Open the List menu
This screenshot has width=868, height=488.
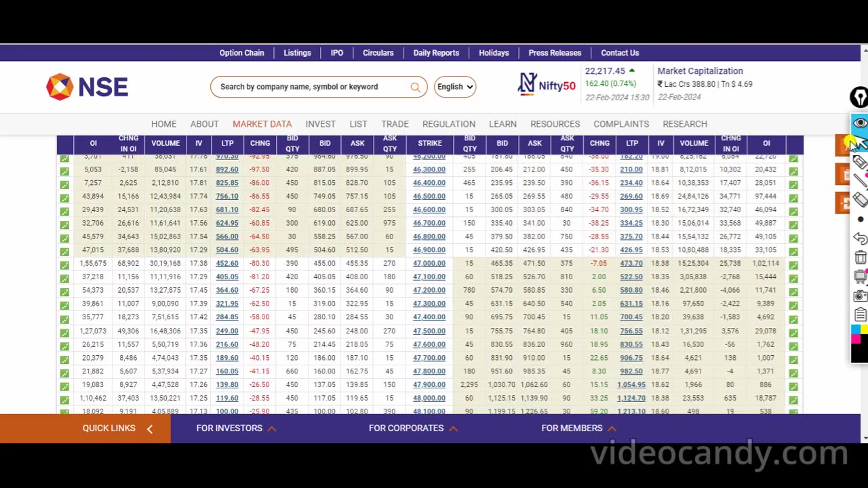358,124
